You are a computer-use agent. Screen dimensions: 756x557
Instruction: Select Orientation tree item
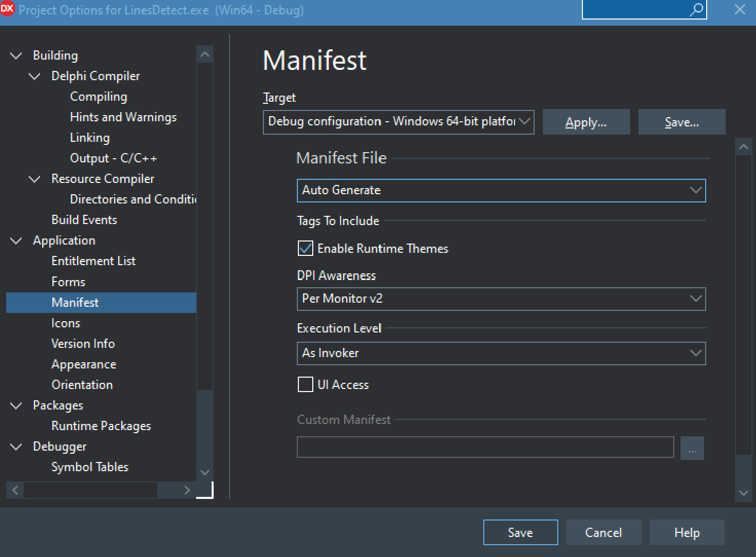click(82, 385)
